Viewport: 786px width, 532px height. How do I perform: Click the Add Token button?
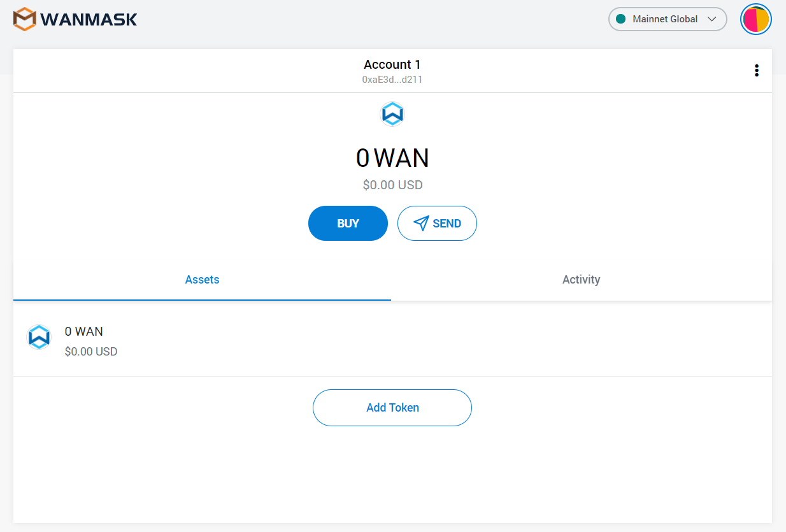pyautogui.click(x=392, y=408)
